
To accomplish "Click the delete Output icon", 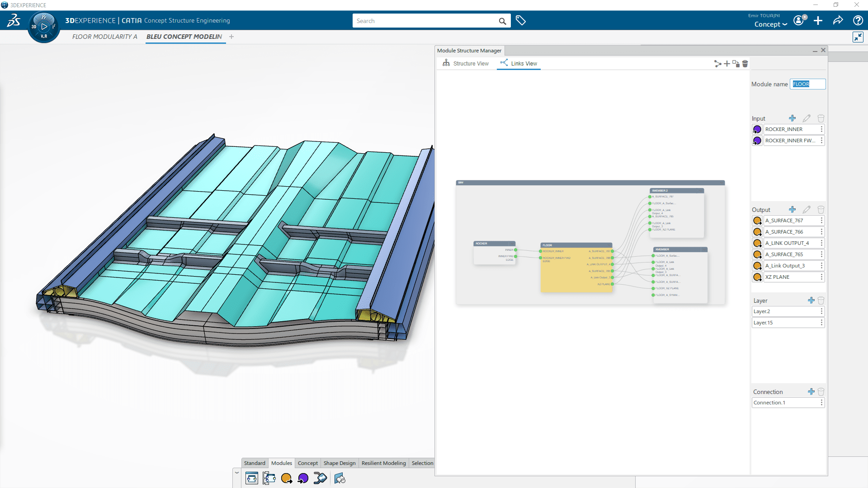I will tap(821, 210).
